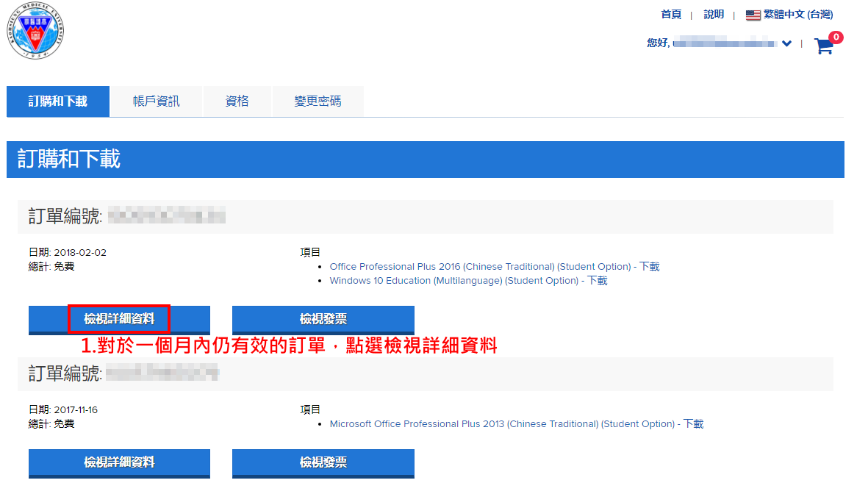Click the 日期: 2018-02-02 text
Image resolution: width=868 pixels, height=494 pixels.
pos(68,253)
